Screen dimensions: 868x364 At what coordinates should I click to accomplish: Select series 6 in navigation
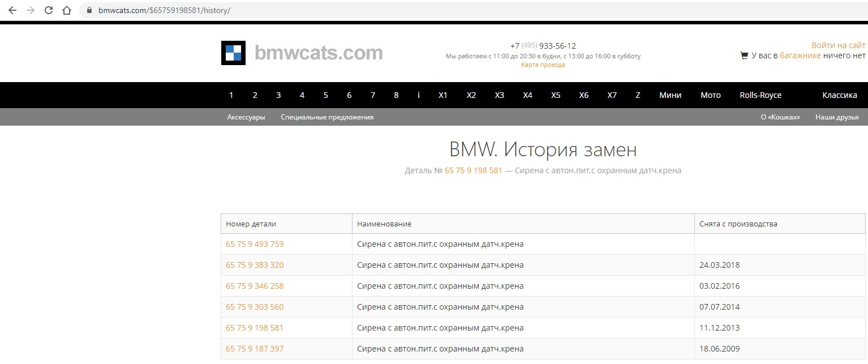click(349, 95)
